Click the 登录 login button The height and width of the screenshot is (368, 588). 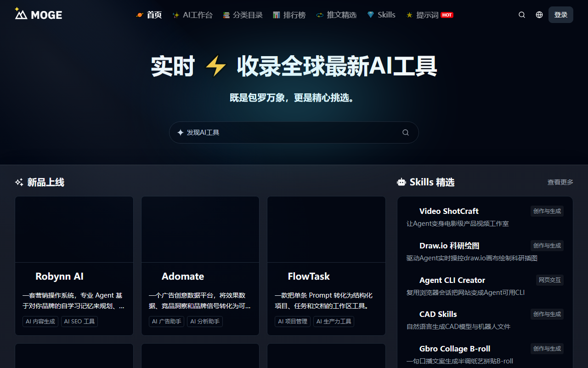pos(561,15)
